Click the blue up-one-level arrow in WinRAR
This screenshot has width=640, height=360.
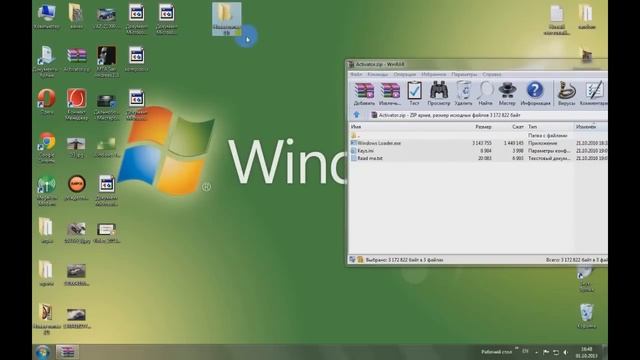[x=356, y=115]
